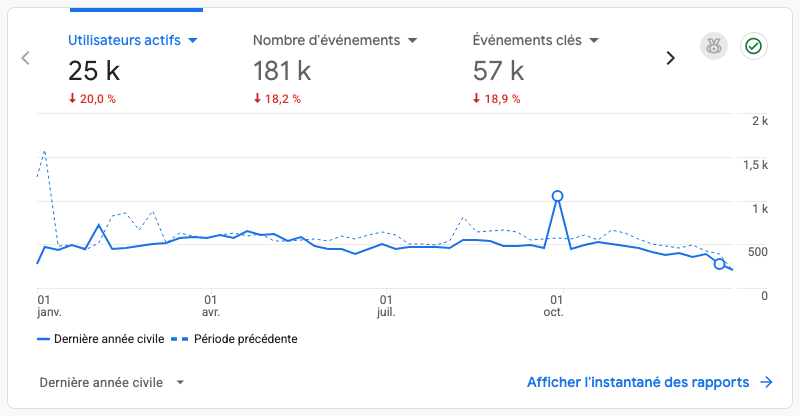Click red down arrow under Événements clés
The width and height of the screenshot is (800, 416).
(x=476, y=99)
